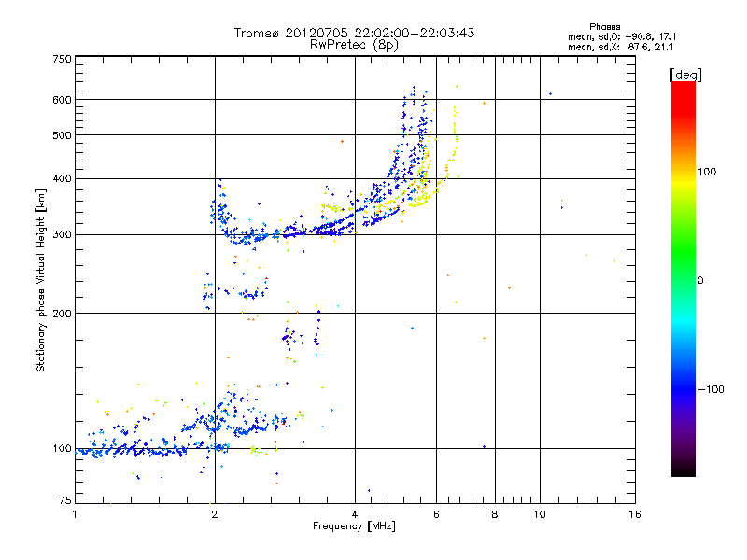Screen dimensions: 747x560
Task: Click the 'mean, sd,O: -90.8, 17.1' statistics line
Action: pos(621,36)
